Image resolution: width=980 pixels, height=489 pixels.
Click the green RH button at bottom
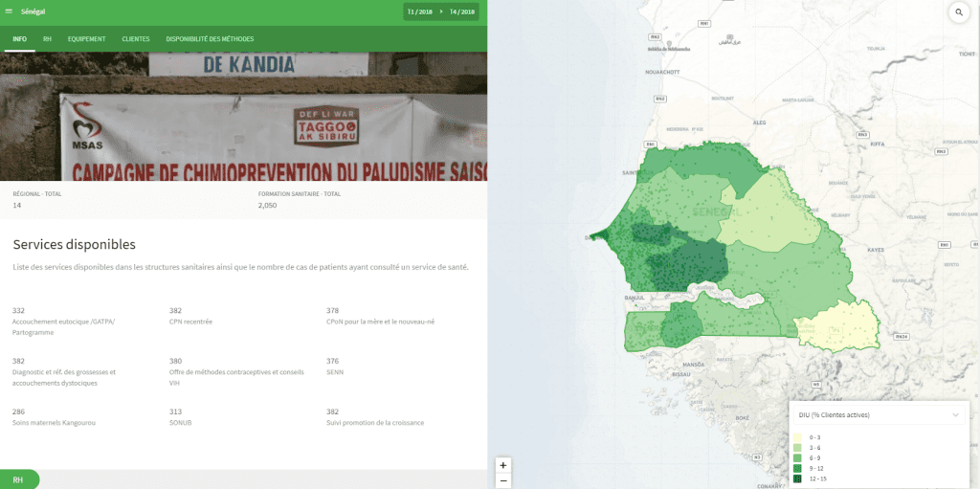[x=18, y=479]
